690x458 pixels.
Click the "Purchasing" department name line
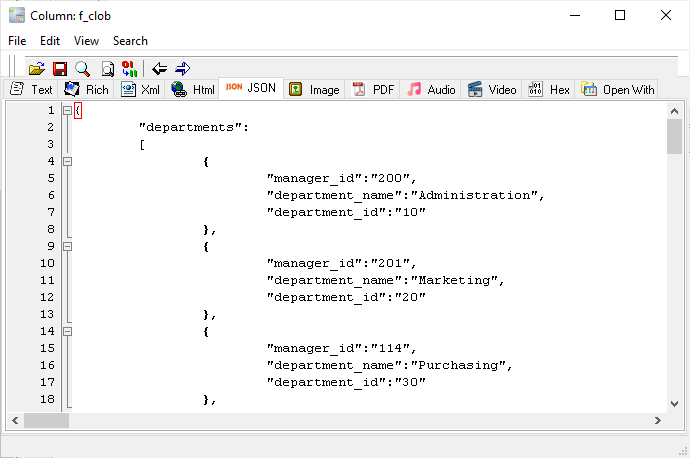[389, 365]
